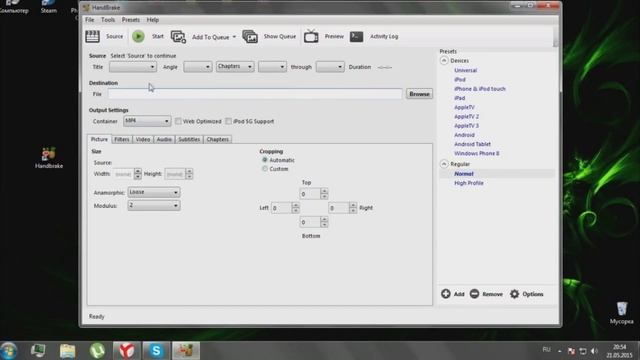Click the Width size field
The image size is (640, 360).
point(123,174)
